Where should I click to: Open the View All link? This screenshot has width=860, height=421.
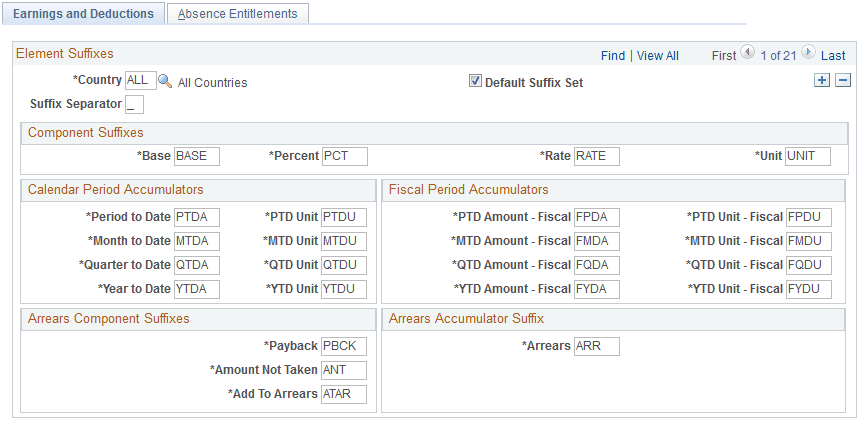click(x=658, y=56)
